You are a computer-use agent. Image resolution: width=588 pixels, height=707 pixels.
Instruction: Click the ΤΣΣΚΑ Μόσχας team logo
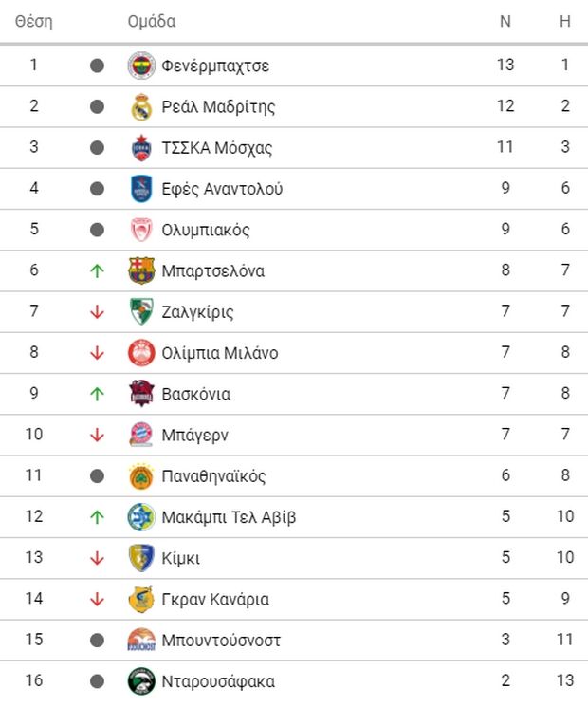[140, 148]
